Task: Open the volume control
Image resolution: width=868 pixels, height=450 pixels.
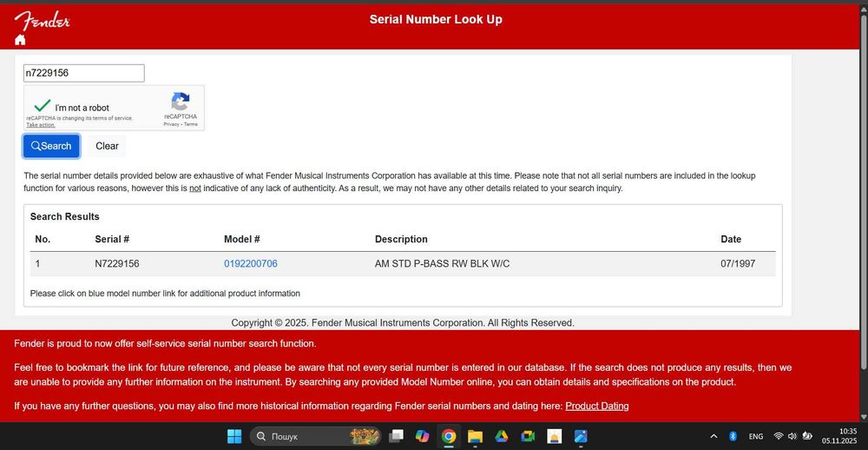Action: point(792,437)
